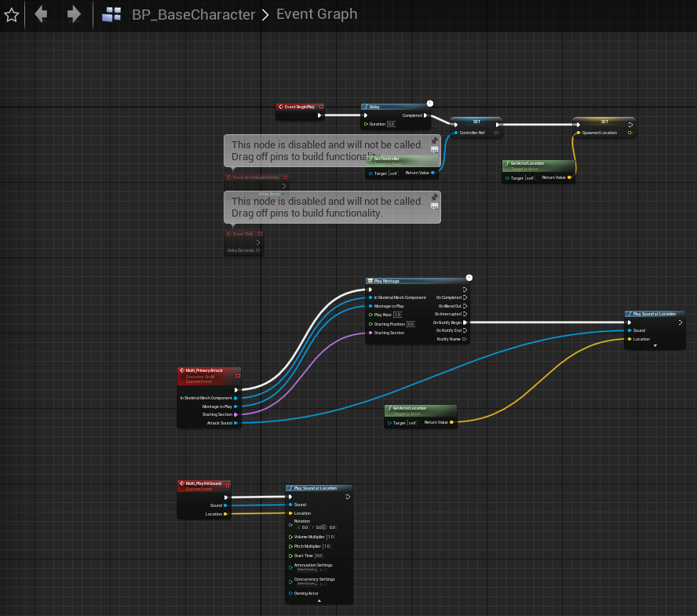
Task: Navigate back with the left arrow
Action: coord(41,14)
